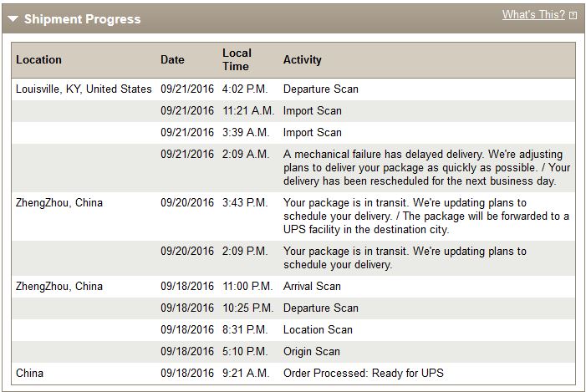Click the 4:02 P.M. Departure Scan activity
This screenshot has height=392, width=586.
(x=321, y=89)
